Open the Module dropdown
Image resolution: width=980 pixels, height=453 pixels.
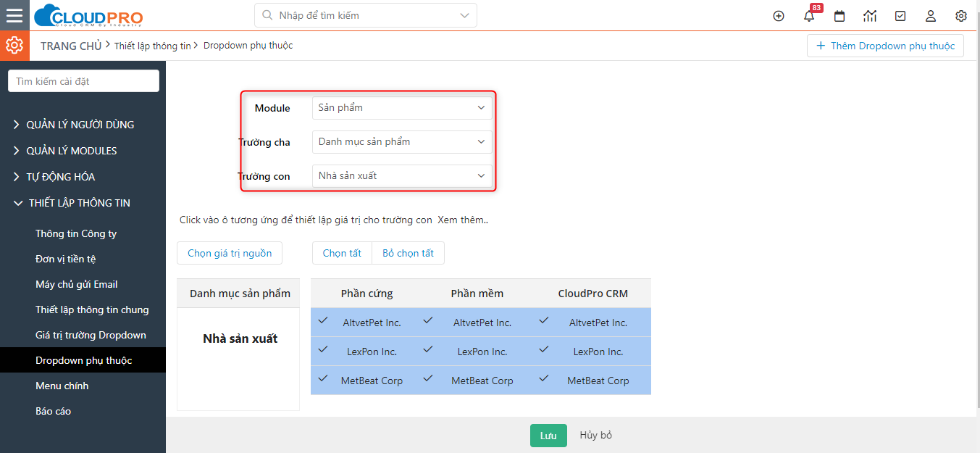click(x=402, y=108)
